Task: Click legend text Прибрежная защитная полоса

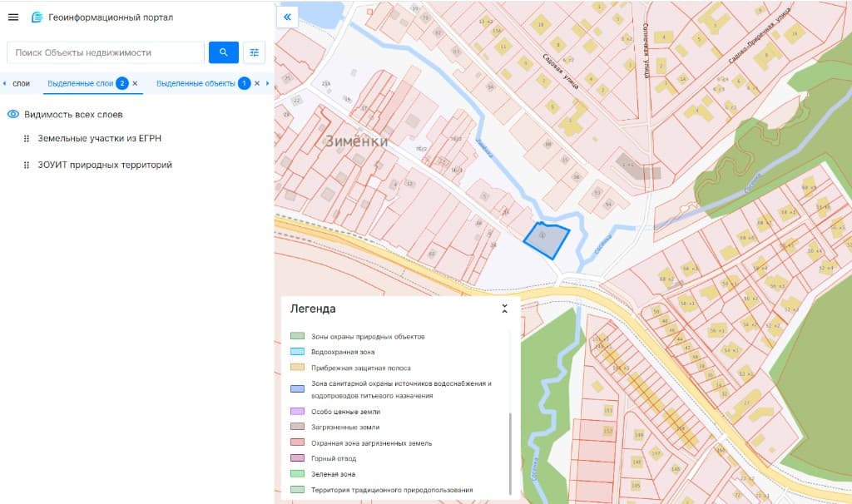Action: (x=361, y=368)
